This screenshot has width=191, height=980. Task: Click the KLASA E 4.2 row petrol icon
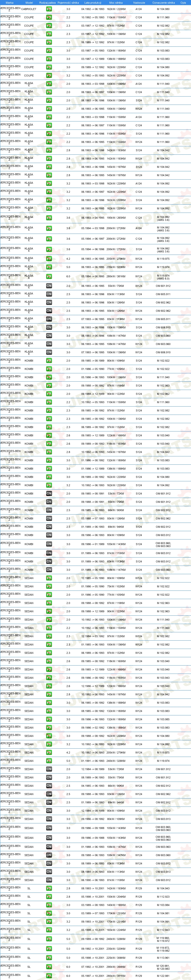pyautogui.click(x=49, y=259)
